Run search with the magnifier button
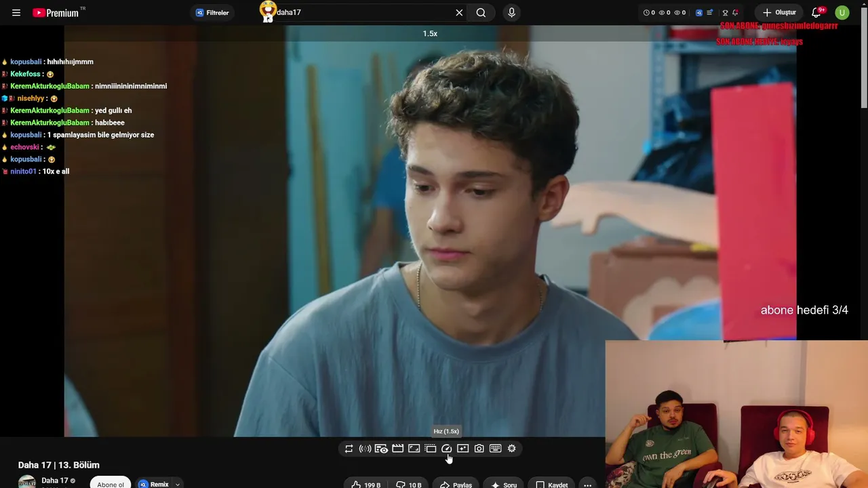 [481, 13]
